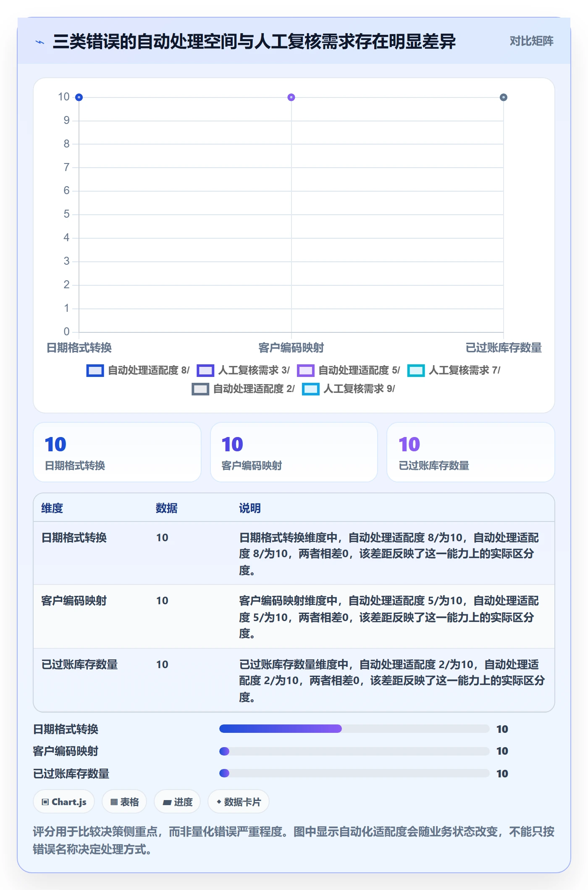Open the 日期格式转换 data card
Viewport: 588px width, 890px height.
pos(117,452)
